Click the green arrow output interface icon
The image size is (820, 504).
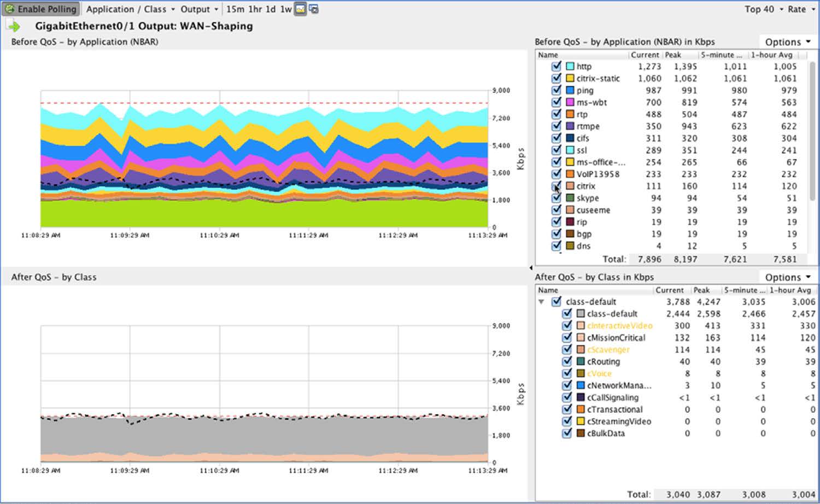point(13,26)
